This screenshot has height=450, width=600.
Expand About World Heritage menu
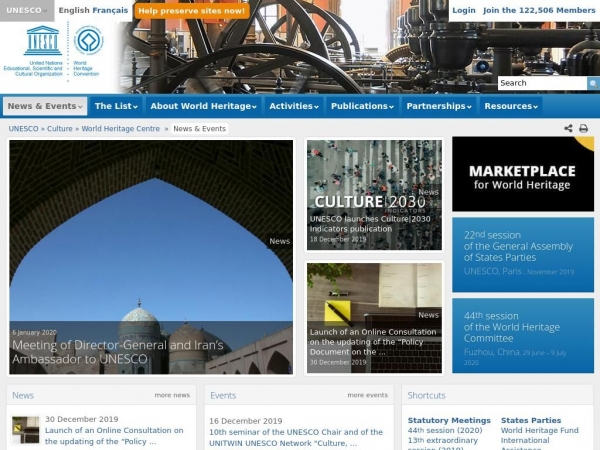click(x=203, y=106)
